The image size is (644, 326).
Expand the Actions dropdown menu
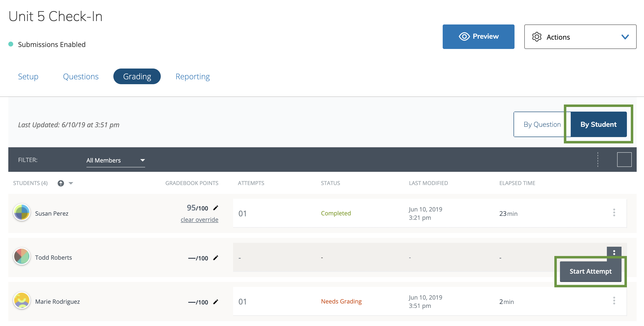point(580,37)
